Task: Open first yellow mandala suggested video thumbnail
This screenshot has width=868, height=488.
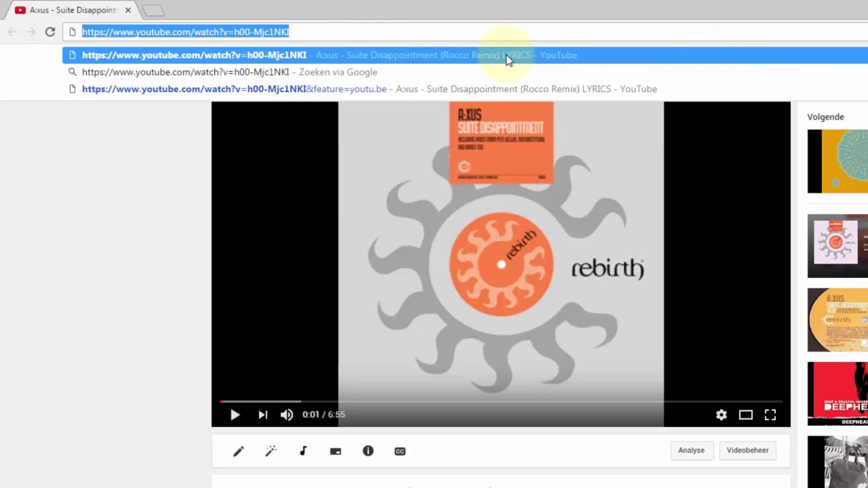Action: point(837,161)
